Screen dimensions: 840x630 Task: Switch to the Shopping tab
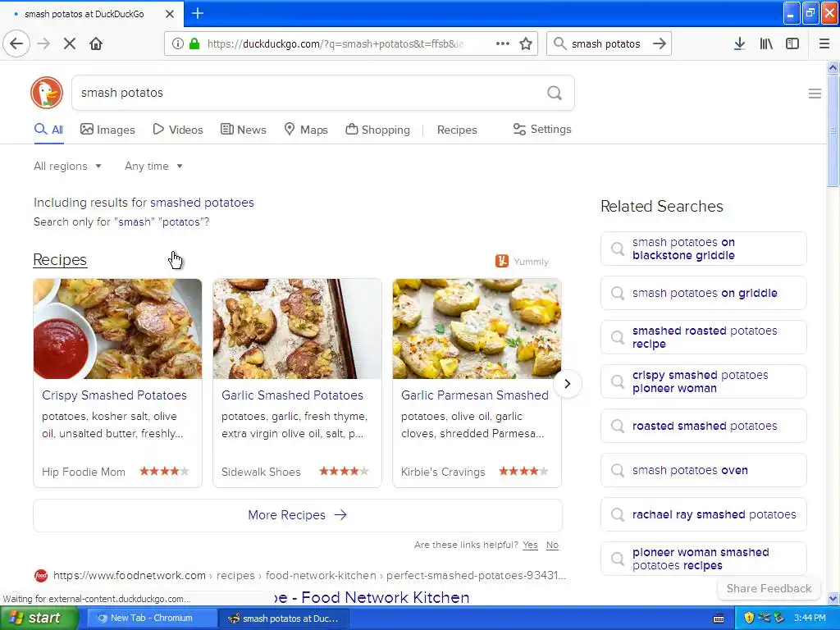point(377,130)
